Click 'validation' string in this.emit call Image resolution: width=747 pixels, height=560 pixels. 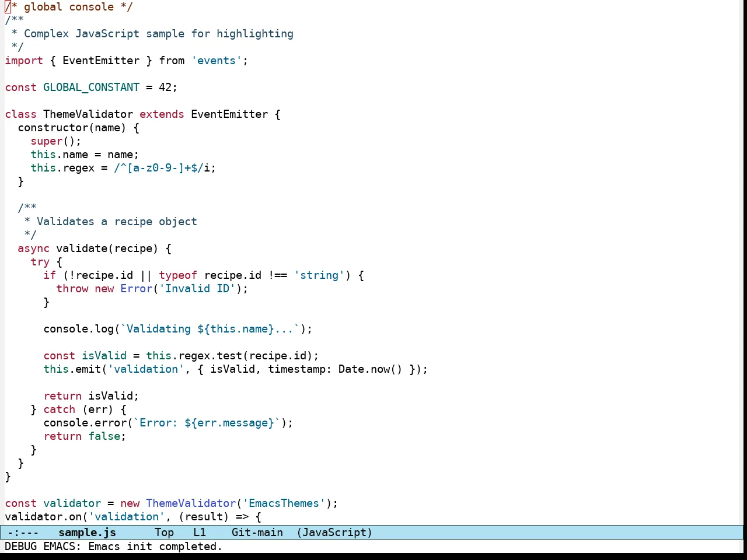coord(146,369)
